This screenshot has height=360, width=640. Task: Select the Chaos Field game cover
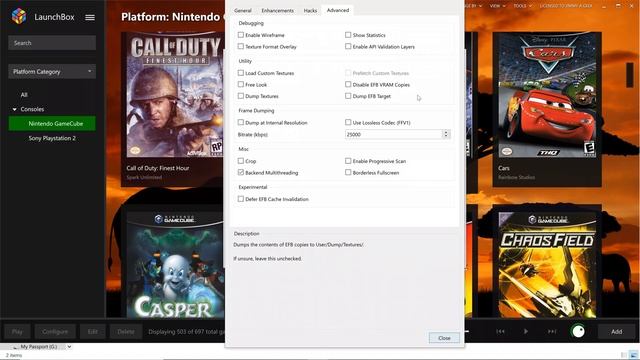pos(547,264)
